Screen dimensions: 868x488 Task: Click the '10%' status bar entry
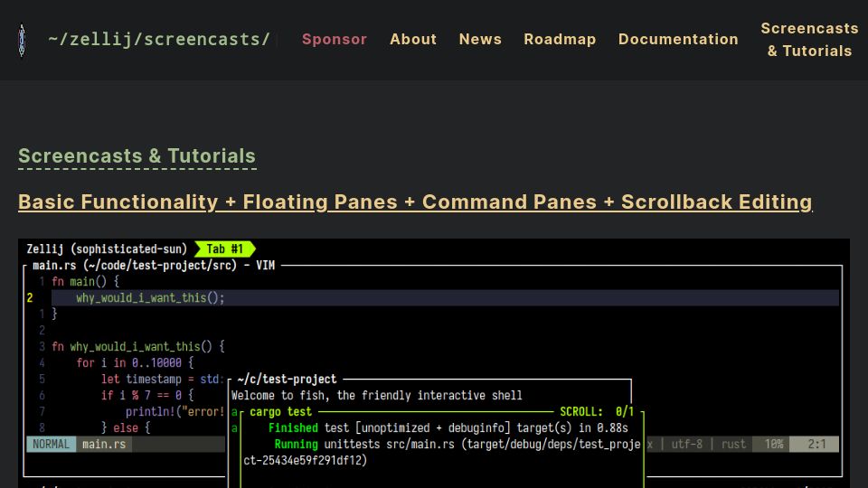pyautogui.click(x=774, y=445)
